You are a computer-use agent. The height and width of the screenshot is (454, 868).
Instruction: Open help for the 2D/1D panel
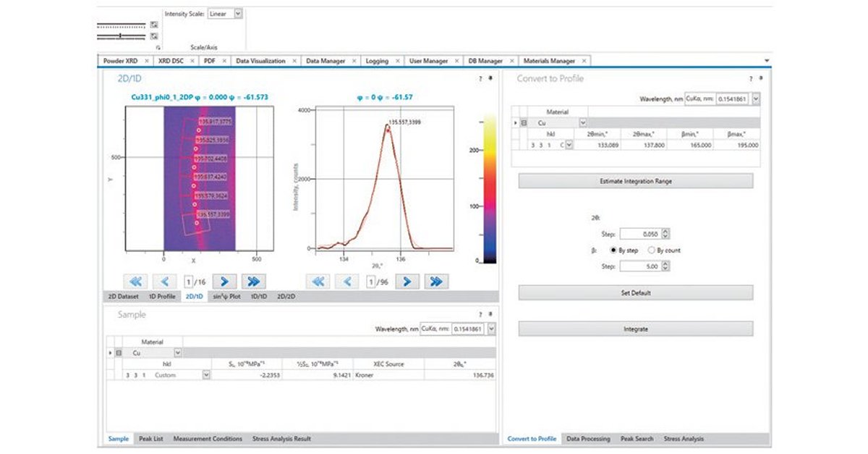pos(480,78)
